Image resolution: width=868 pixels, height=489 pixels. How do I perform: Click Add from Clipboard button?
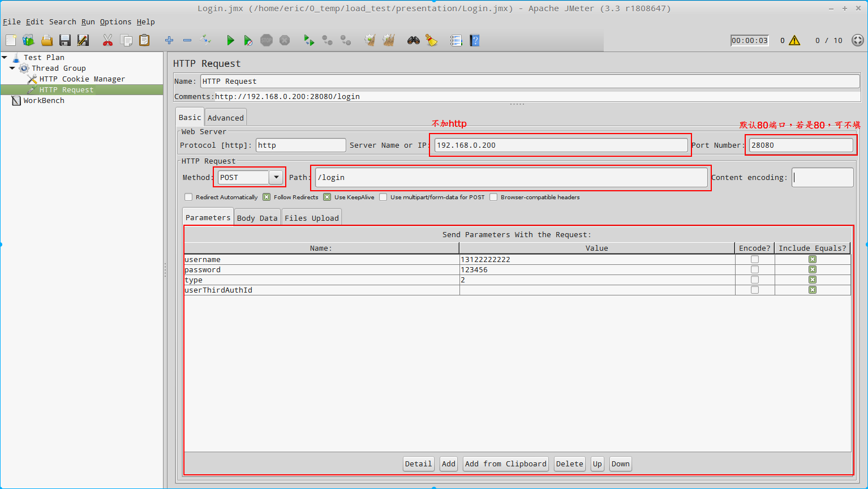506,464
